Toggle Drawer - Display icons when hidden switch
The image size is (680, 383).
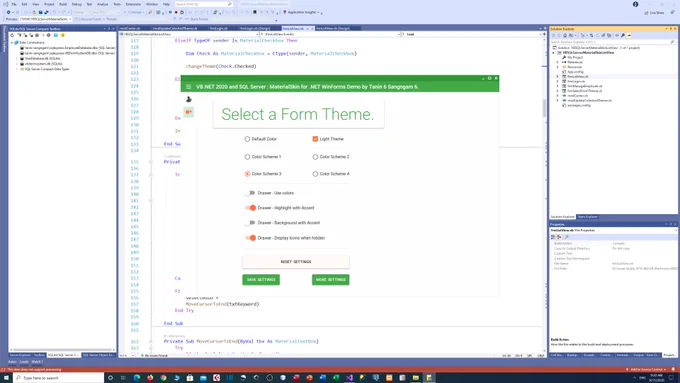coord(250,238)
